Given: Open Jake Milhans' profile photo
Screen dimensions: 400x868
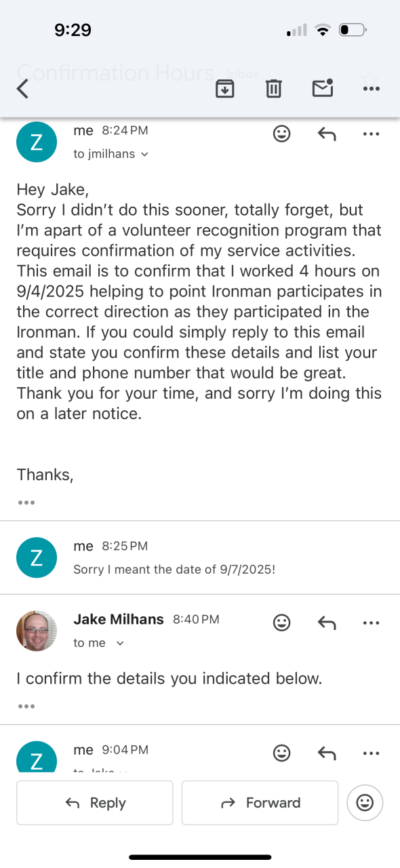Looking at the screenshot, I should click(x=36, y=631).
